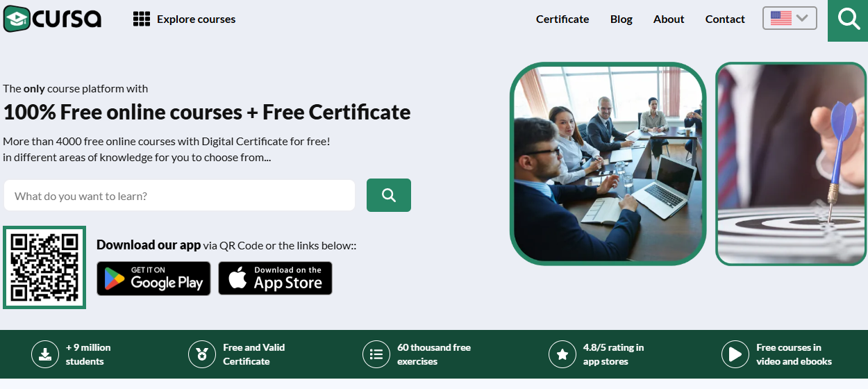The width and height of the screenshot is (868, 389).
Task: Open the About page
Action: [669, 19]
